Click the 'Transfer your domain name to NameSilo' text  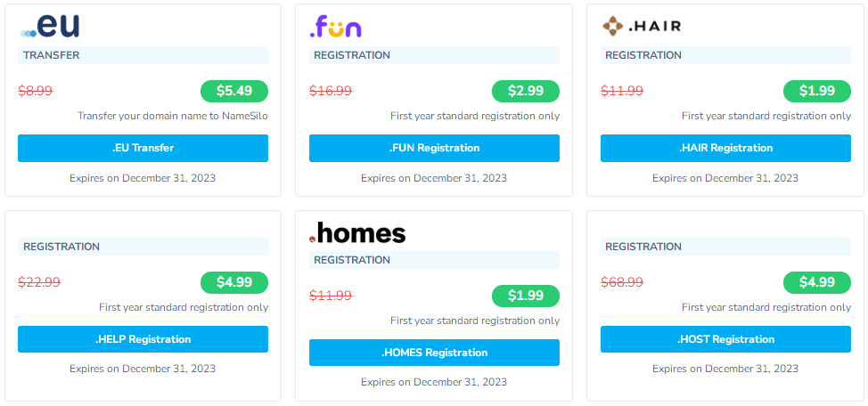[x=172, y=116]
